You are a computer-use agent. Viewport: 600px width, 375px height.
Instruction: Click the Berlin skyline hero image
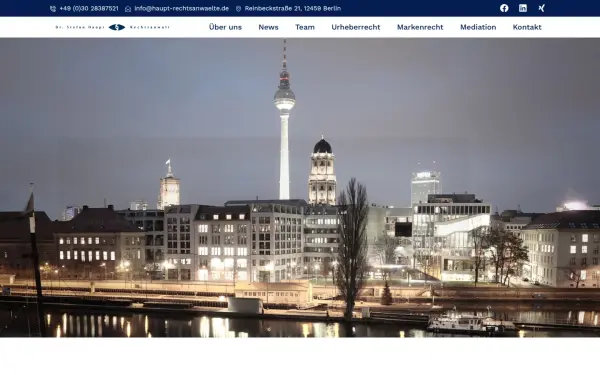(x=300, y=188)
